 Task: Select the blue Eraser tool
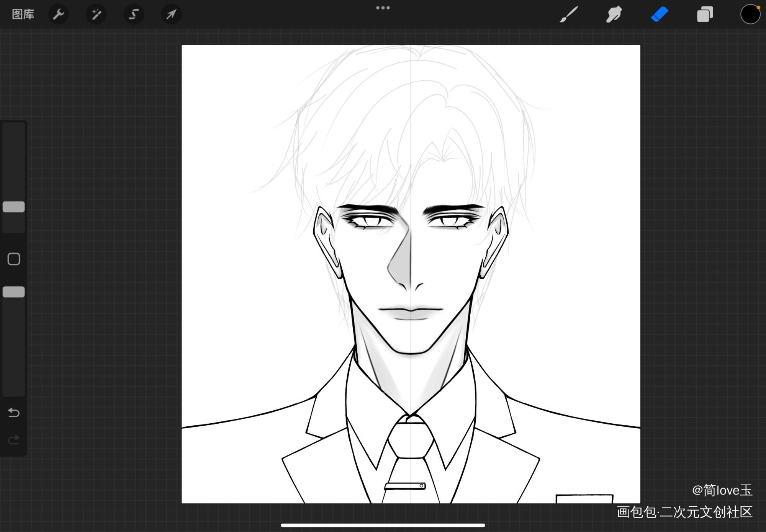tap(660, 14)
